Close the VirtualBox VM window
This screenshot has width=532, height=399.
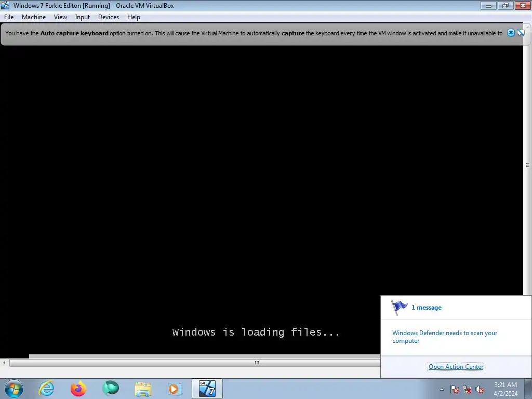tap(523, 5)
